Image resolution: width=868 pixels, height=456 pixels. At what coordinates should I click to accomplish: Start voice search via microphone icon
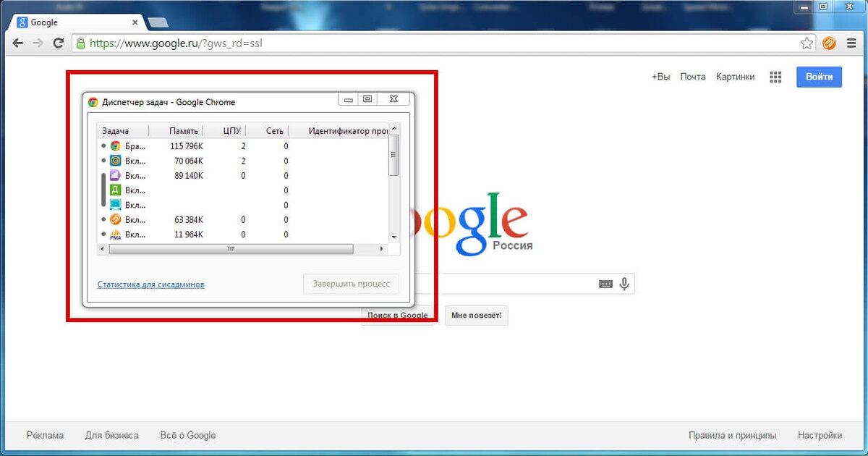(x=624, y=284)
